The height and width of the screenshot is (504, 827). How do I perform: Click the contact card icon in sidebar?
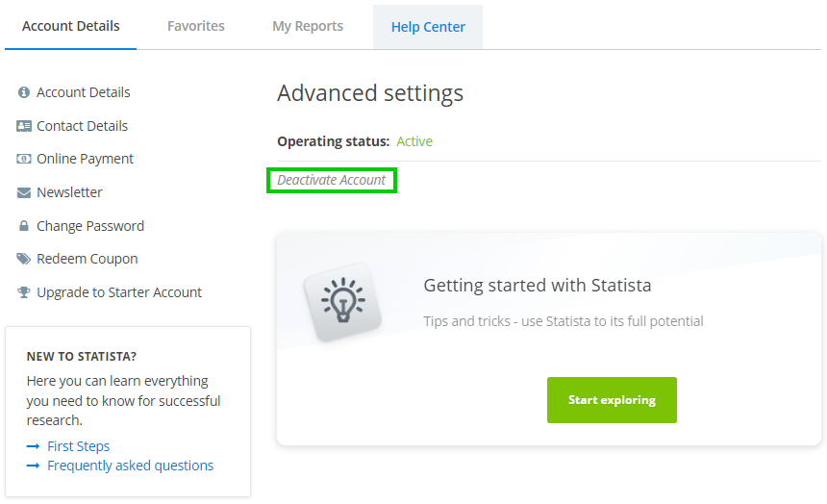(24, 126)
